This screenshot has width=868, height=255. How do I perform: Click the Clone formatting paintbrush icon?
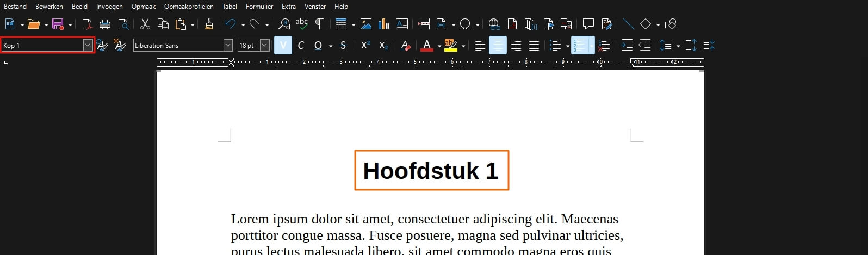[x=209, y=24]
